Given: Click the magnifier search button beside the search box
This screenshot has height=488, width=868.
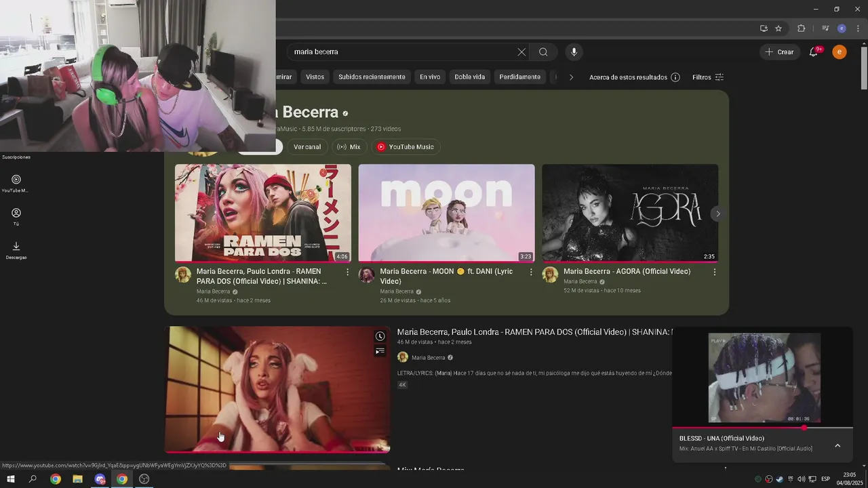Looking at the screenshot, I should (543, 52).
